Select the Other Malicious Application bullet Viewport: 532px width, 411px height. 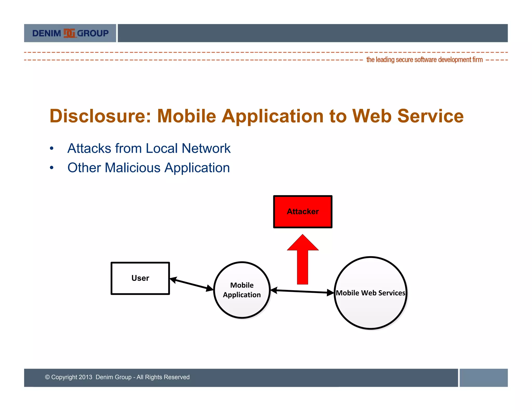pyautogui.click(x=149, y=168)
